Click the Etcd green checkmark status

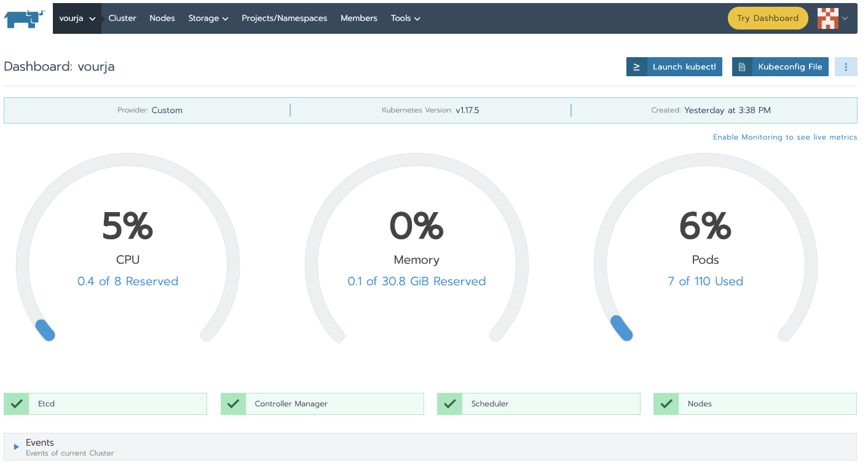[17, 404]
